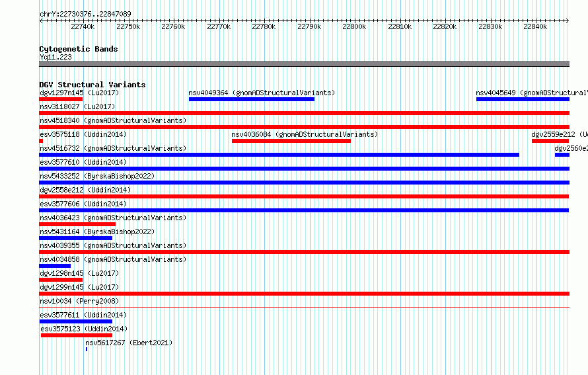The width and height of the screenshot is (588, 375).
Task: Open nsv5433252 (ByrskaBishop2022) label
Action: pos(97,176)
